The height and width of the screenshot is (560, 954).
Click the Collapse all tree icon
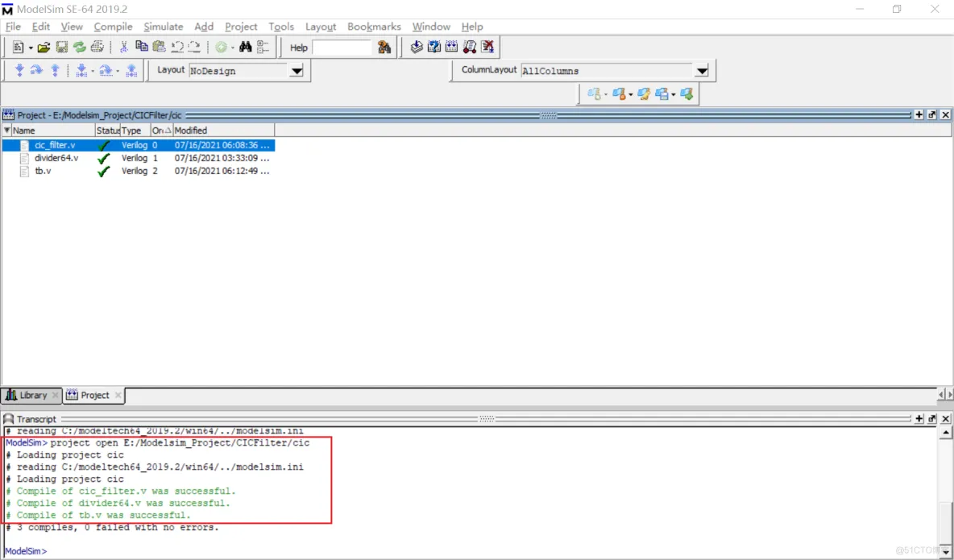point(263,47)
